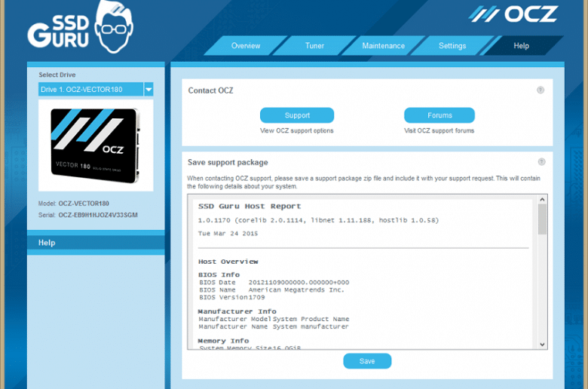Click the report scrollbar thumb
The width and height of the screenshot is (588, 389).
542,219
